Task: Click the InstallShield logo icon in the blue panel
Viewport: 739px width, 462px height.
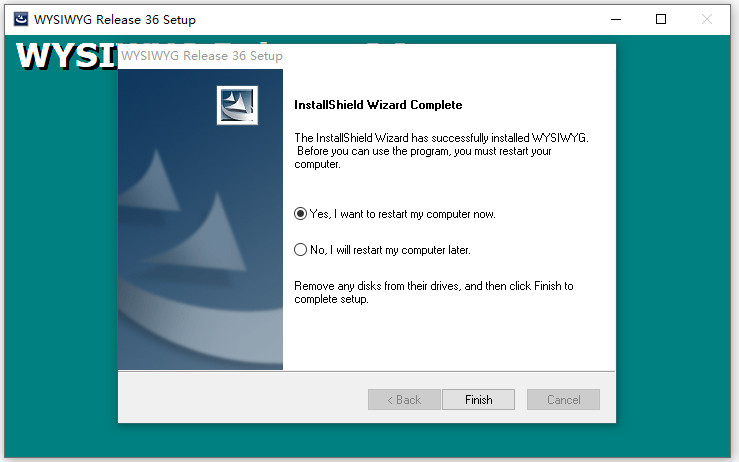Action: 238,105
